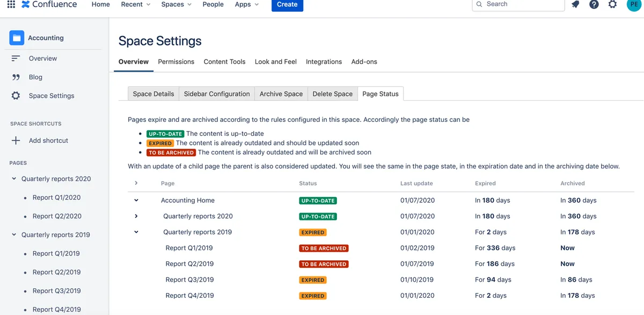Collapse Quarterly reports 2020 in sidebar tree
Viewport: 644px width, 315px height.
click(x=14, y=179)
